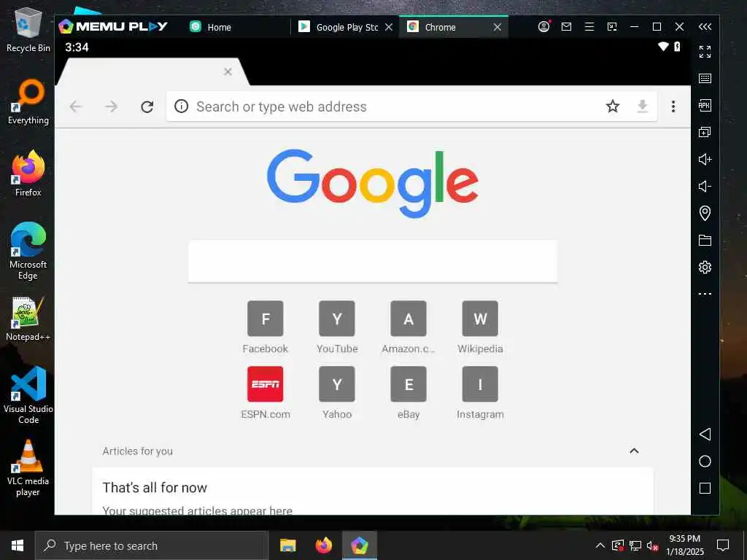
Task: Show hidden system tray icons
Action: click(x=600, y=545)
